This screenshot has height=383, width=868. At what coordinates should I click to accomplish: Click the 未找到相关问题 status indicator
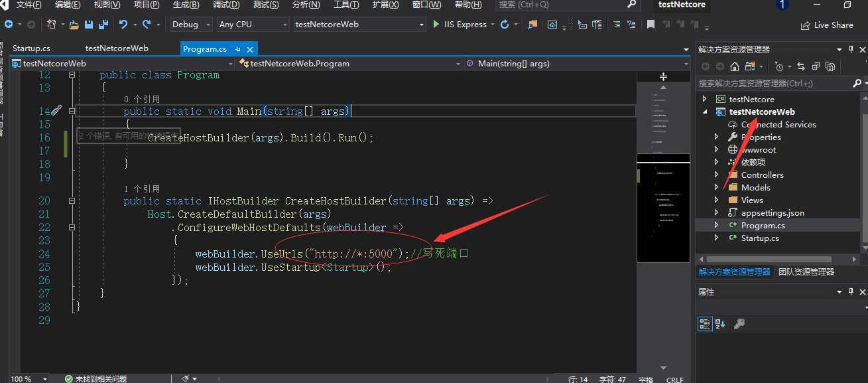pyautogui.click(x=95, y=378)
